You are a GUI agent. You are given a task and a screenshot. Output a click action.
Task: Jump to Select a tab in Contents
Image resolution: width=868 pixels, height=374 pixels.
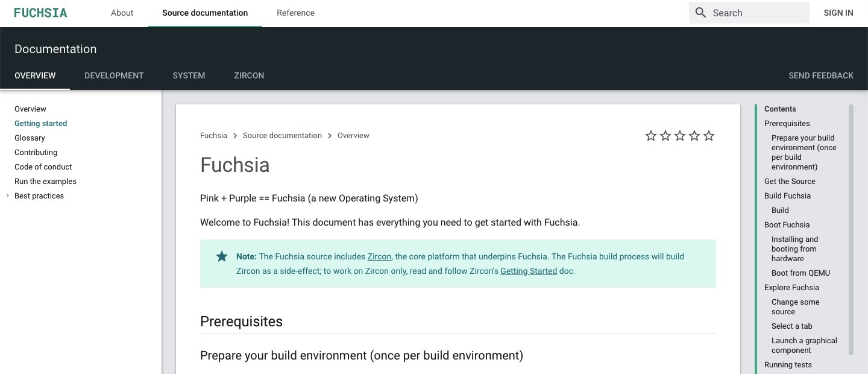pos(791,326)
